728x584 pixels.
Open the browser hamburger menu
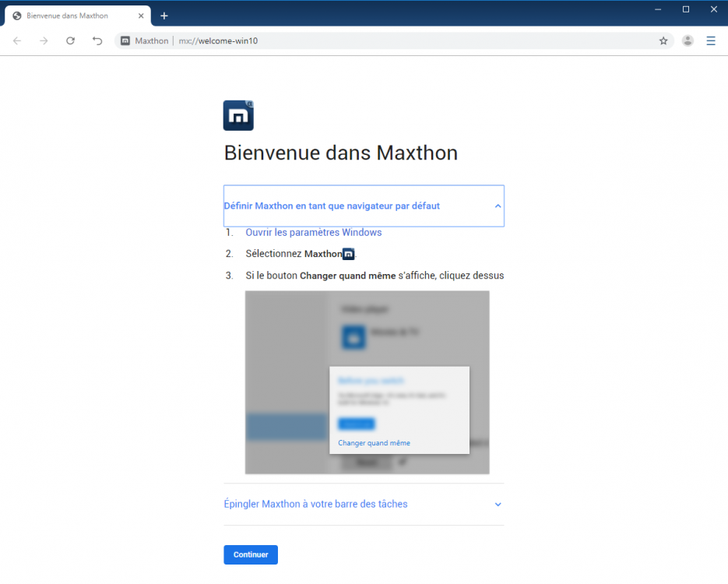(711, 40)
